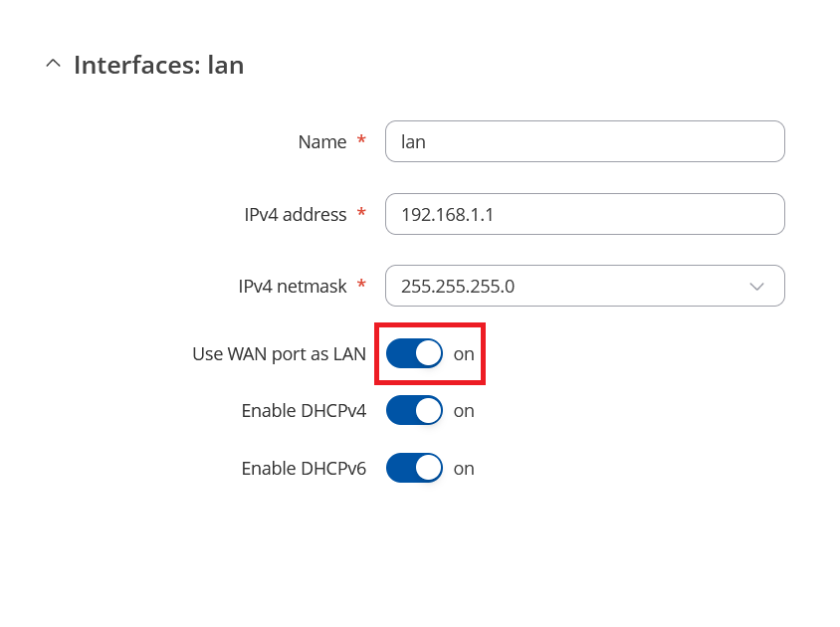This screenshot has width=840, height=627.
Task: Click the asterisk beside IPv4 netmask label
Action: pyautogui.click(x=360, y=286)
